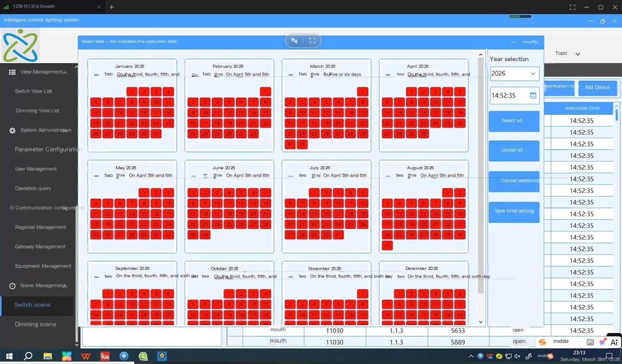Launch WPS Office from the taskbar

[x=86, y=356]
